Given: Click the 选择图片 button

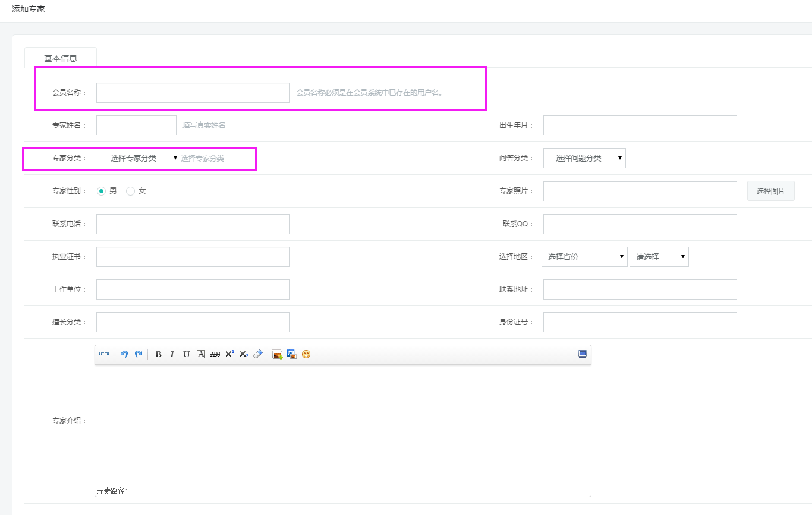Looking at the screenshot, I should point(770,191).
